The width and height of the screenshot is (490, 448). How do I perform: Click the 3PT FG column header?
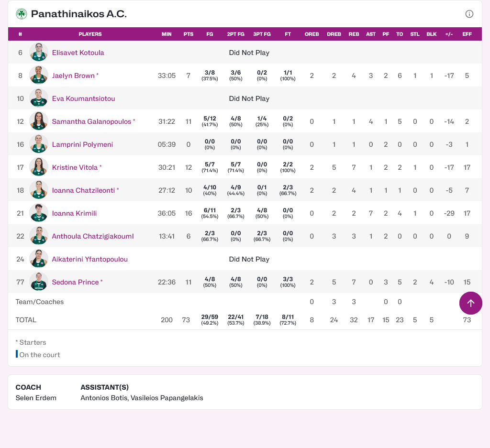[x=262, y=34]
